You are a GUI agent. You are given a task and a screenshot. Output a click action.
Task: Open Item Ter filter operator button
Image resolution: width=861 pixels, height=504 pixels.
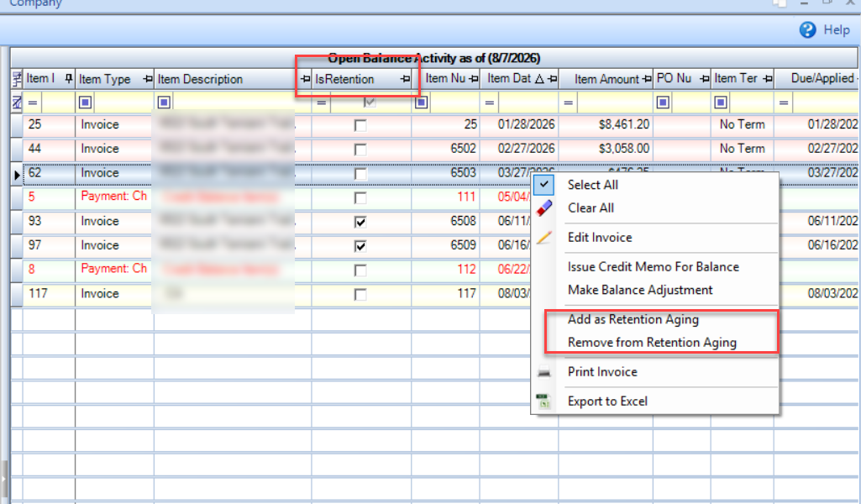tap(721, 102)
